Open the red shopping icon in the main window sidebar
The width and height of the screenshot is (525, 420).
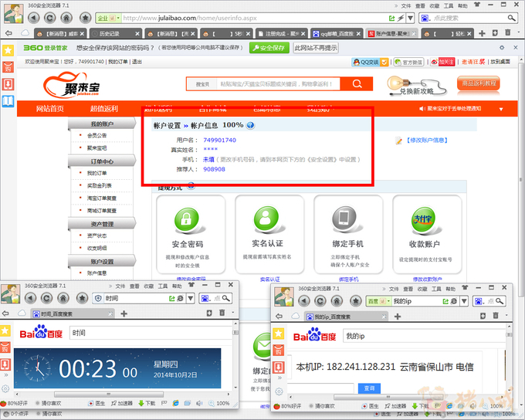click(8, 67)
